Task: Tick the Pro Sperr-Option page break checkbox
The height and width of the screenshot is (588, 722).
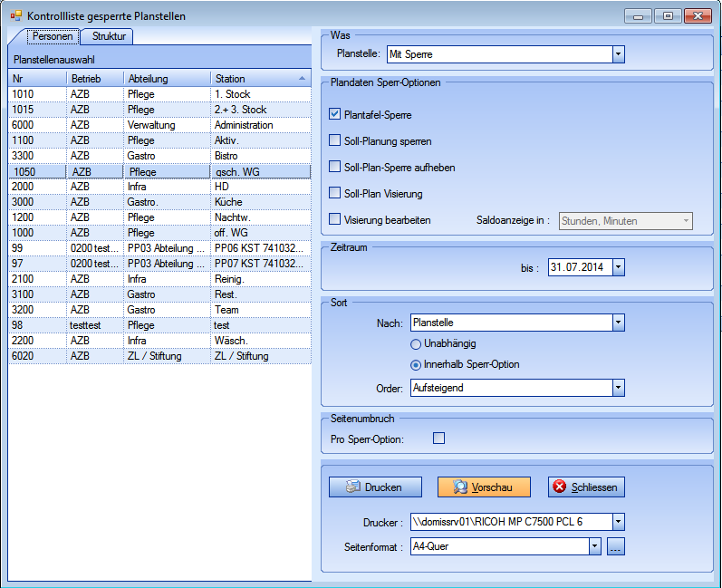Action: (439, 439)
